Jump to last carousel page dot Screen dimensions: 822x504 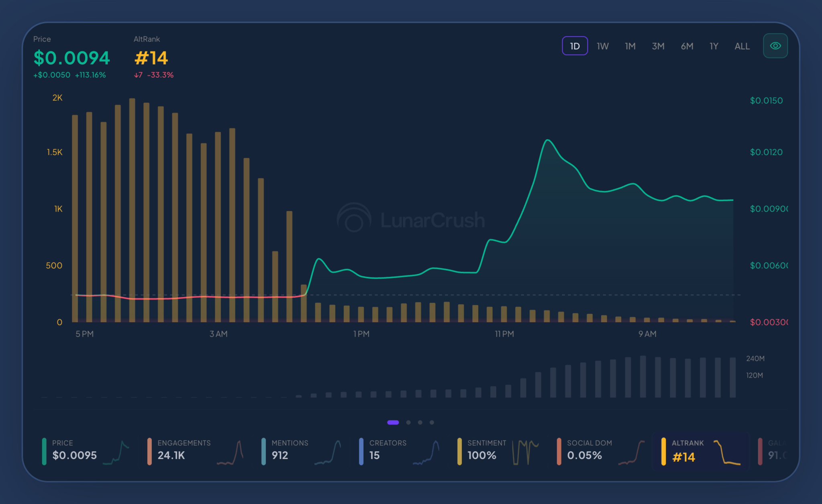(432, 422)
